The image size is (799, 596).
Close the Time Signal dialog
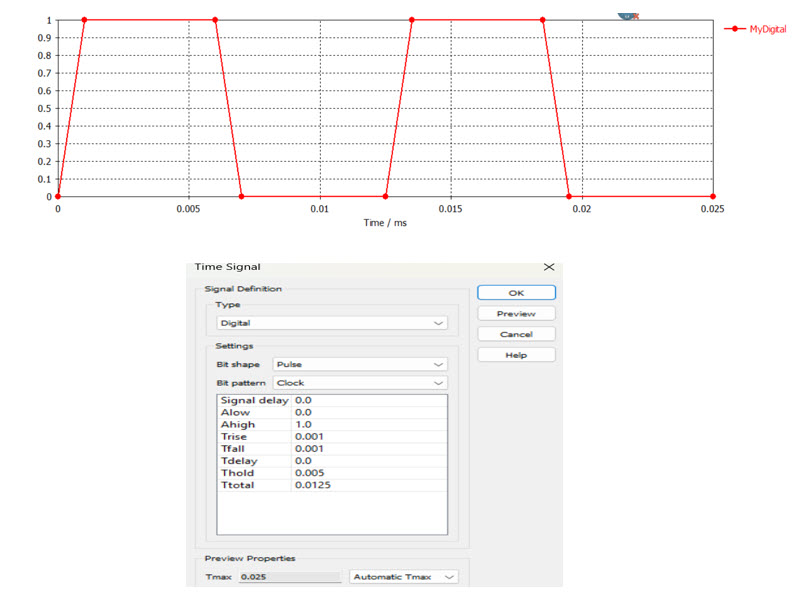[x=547, y=267]
